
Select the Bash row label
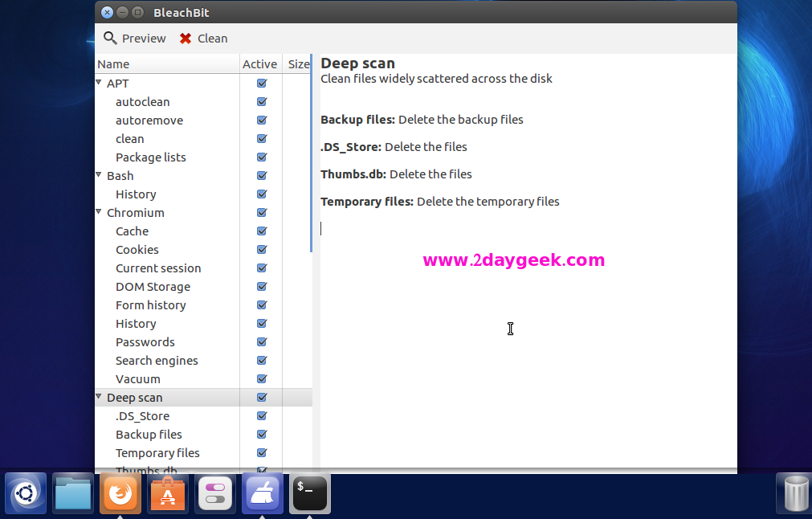tap(120, 176)
